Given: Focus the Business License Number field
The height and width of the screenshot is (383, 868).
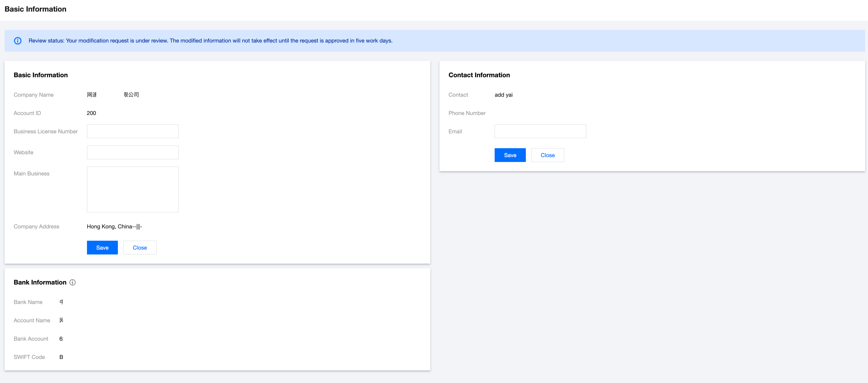Looking at the screenshot, I should point(132,131).
